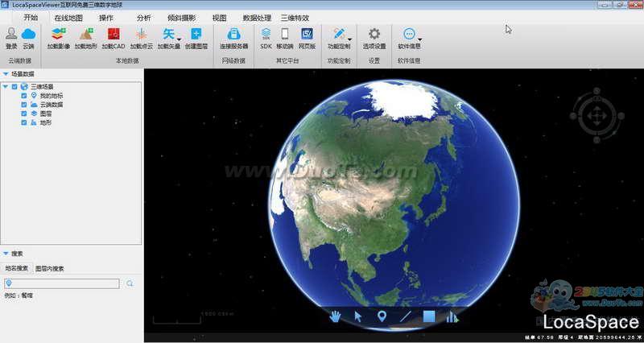Screen dimensions: 644x343
Task: Click the place-name search input field
Action: coord(62,283)
